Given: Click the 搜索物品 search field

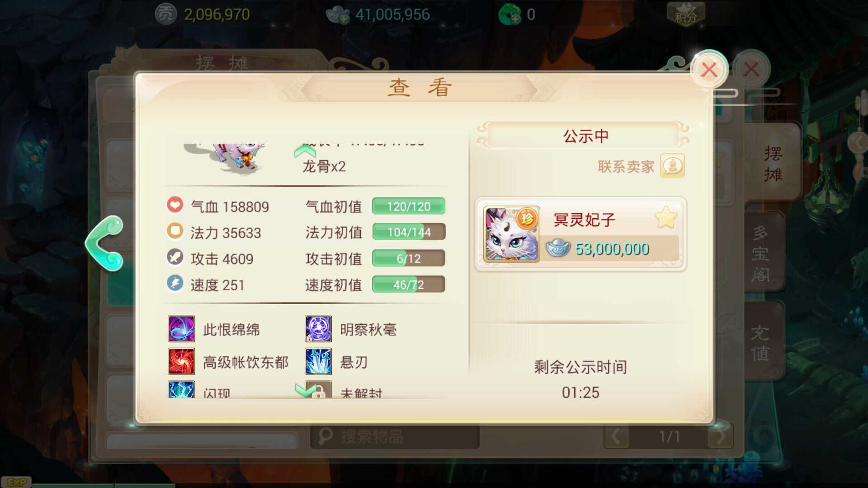Looking at the screenshot, I should pyautogui.click(x=395, y=436).
